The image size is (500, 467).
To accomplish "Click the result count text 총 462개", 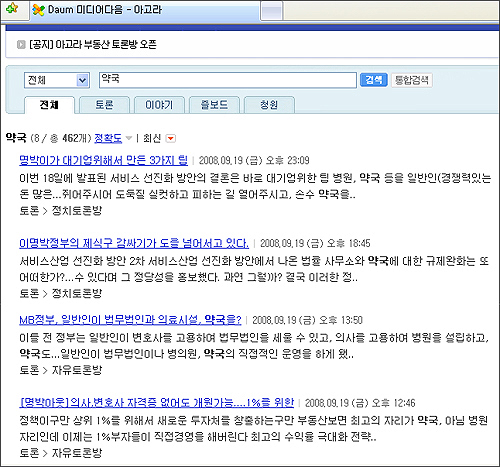I will point(69,138).
